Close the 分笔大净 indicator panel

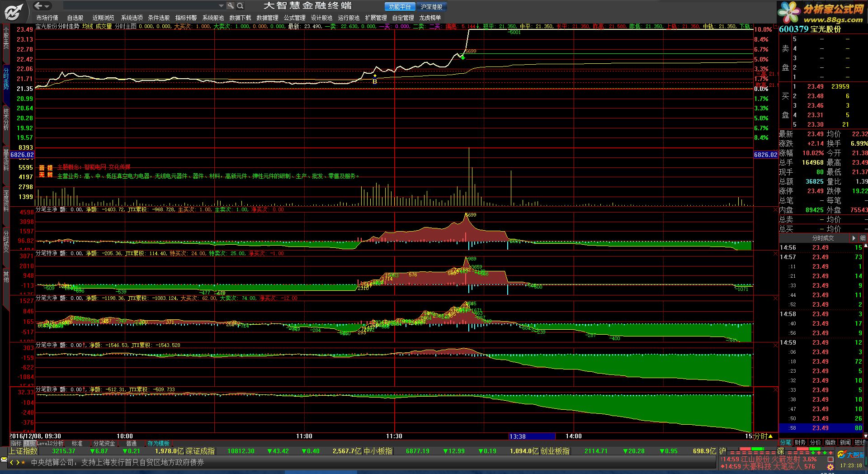coord(775,299)
